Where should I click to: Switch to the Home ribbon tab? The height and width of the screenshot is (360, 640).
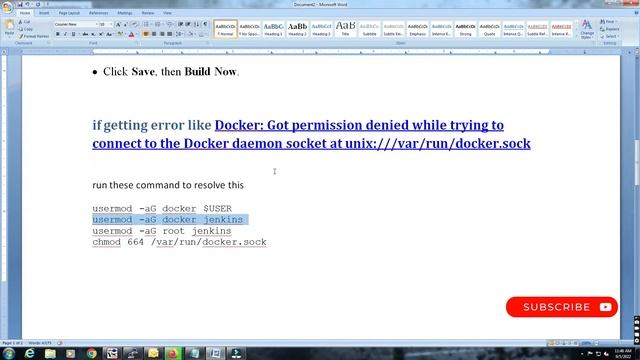(x=25, y=13)
